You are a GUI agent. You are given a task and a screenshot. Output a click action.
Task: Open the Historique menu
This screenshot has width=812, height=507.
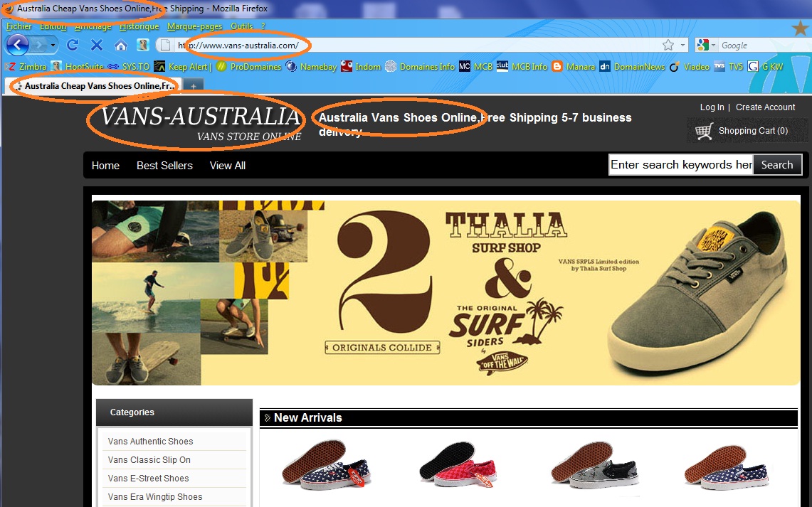(139, 26)
